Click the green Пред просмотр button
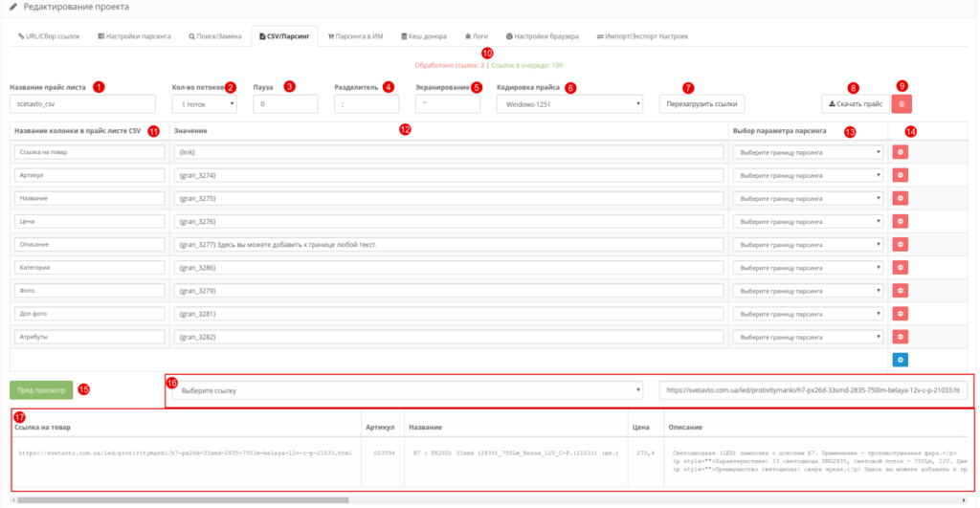 coord(41,390)
